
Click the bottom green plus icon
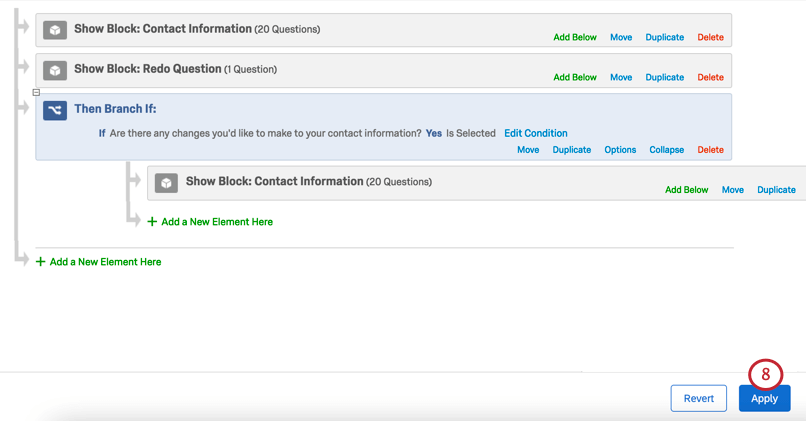[40, 262]
